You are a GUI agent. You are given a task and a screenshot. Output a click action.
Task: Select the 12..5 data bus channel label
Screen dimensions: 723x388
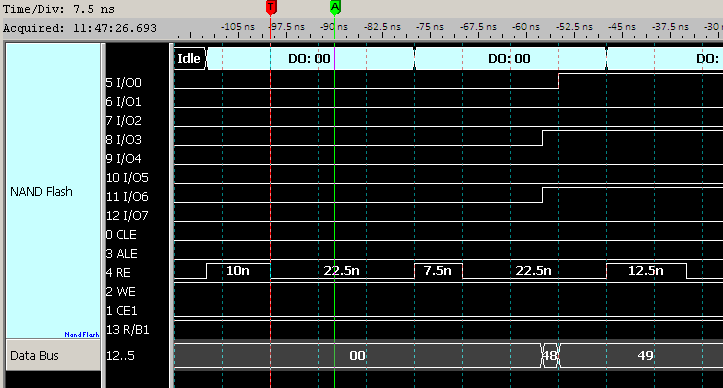pos(120,356)
